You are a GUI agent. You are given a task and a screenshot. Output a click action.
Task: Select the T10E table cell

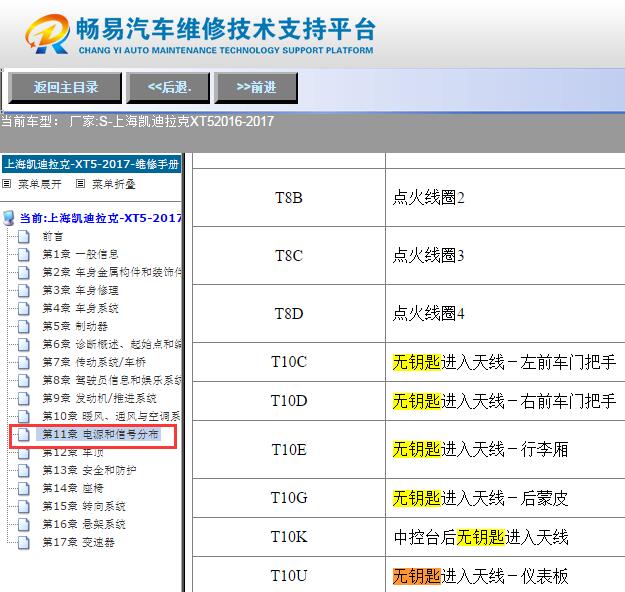289,449
